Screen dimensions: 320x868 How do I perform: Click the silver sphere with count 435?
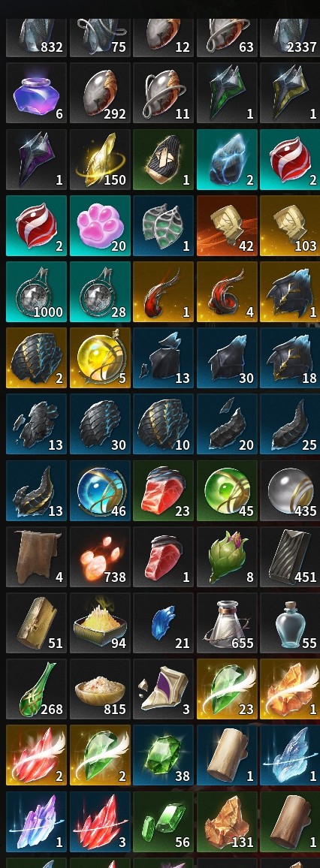(x=290, y=490)
